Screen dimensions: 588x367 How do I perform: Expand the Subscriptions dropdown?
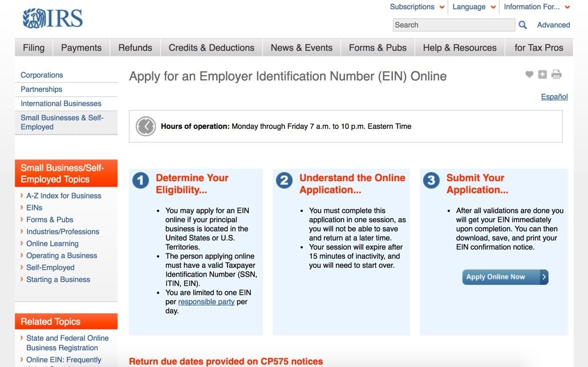click(x=417, y=7)
